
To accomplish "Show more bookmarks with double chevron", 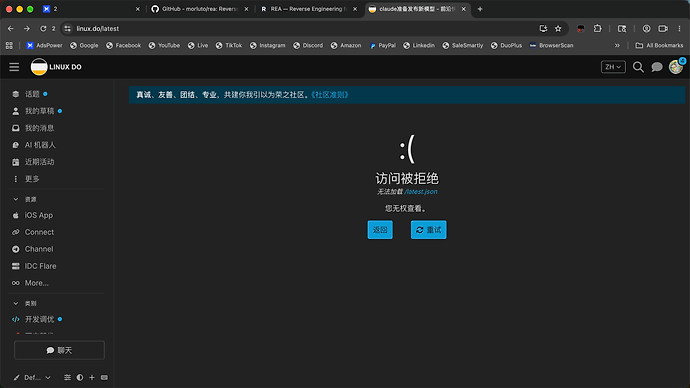I will pyautogui.click(x=617, y=45).
